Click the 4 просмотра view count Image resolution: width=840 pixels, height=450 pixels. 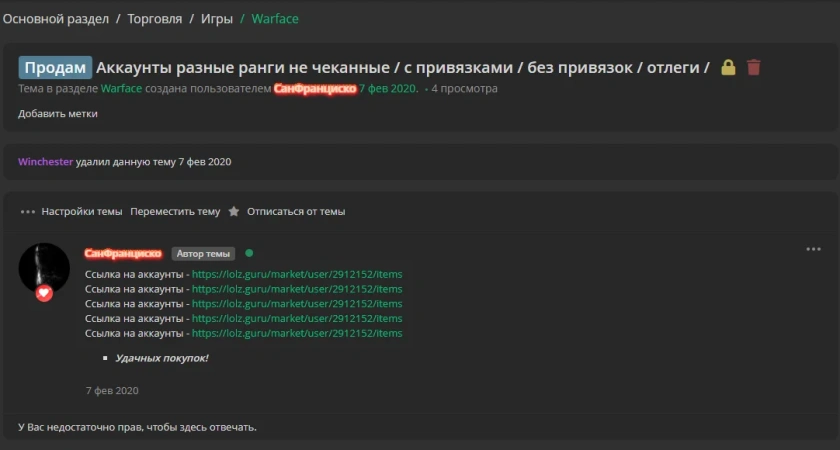coord(464,88)
